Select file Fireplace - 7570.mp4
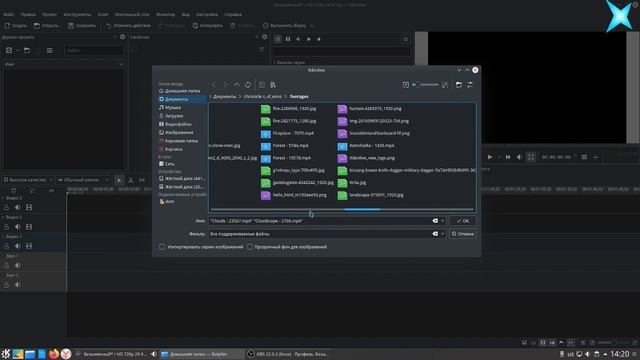Viewport: 640px width, 360px height. [287, 133]
